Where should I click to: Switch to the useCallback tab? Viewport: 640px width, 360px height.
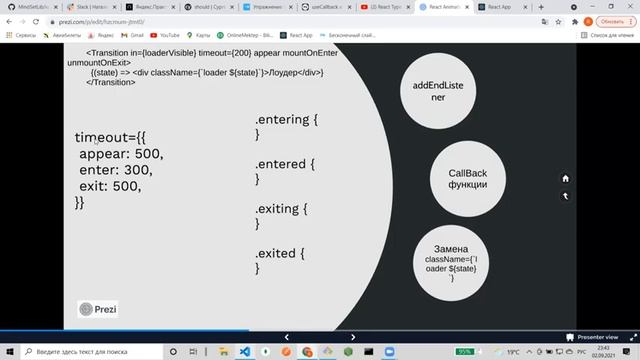pyautogui.click(x=327, y=7)
